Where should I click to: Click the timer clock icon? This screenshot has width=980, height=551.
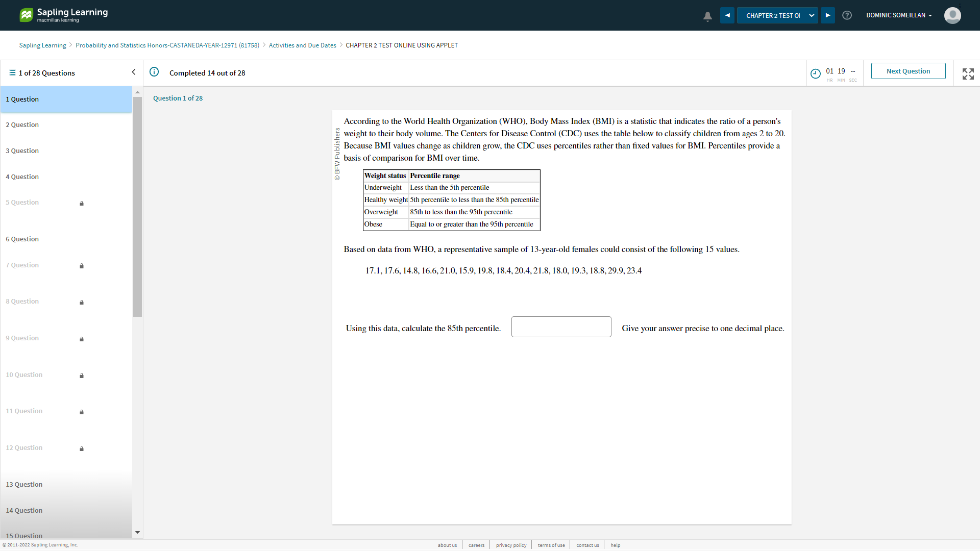(816, 73)
